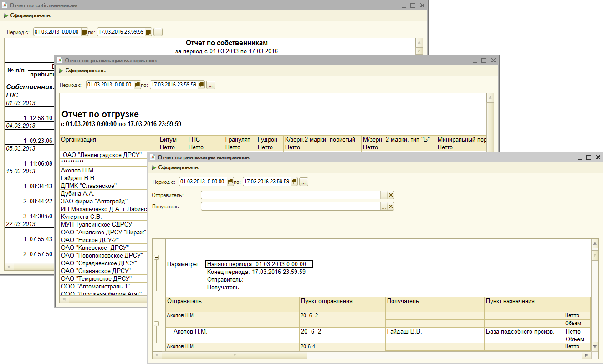Open end date calendar in Отчет по отгрузке window
Screen dimensions: 603x364
coord(201,85)
